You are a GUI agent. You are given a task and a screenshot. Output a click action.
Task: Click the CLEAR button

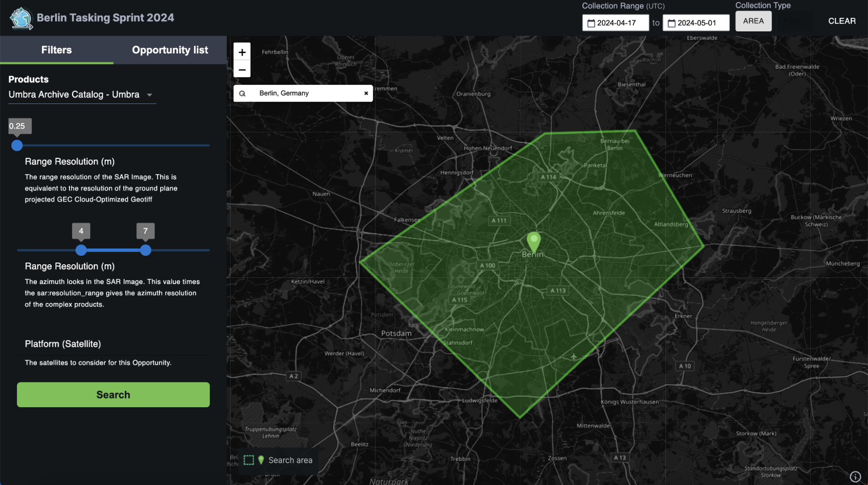tap(842, 21)
